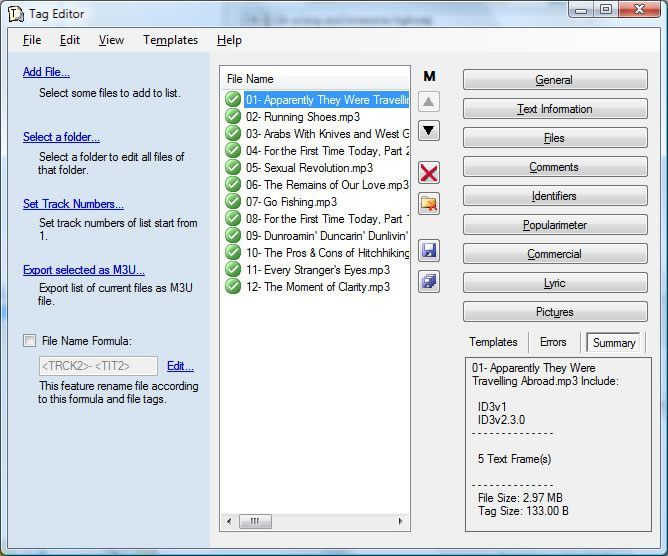The width and height of the screenshot is (668, 556).
Task: Select 12- The Moment of Clarity.mp3
Action: pyautogui.click(x=319, y=287)
